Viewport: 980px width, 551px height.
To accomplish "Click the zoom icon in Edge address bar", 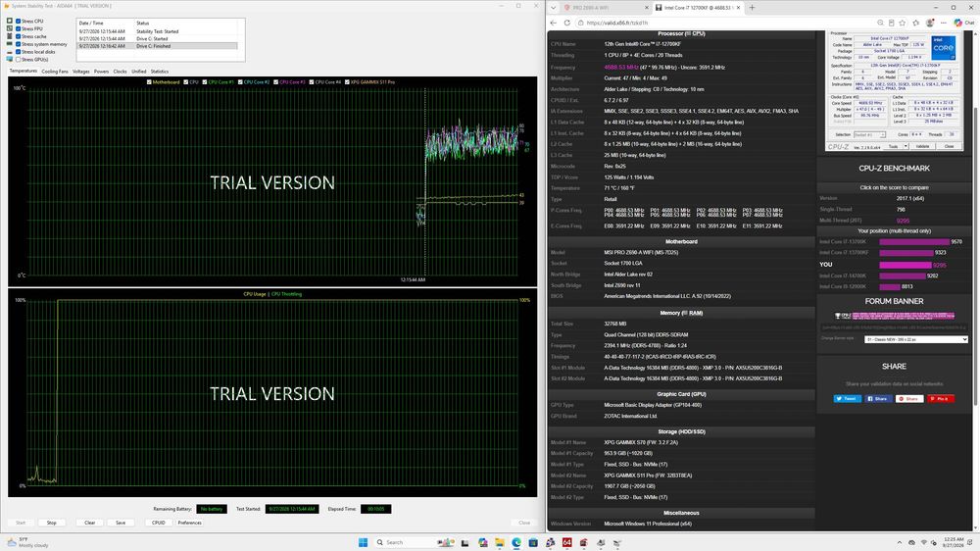I will (880, 23).
